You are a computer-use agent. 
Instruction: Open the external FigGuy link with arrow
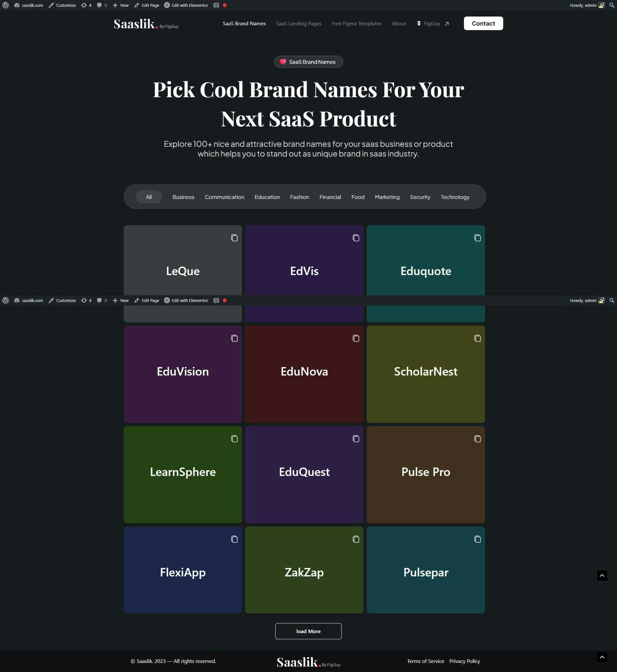[433, 23]
